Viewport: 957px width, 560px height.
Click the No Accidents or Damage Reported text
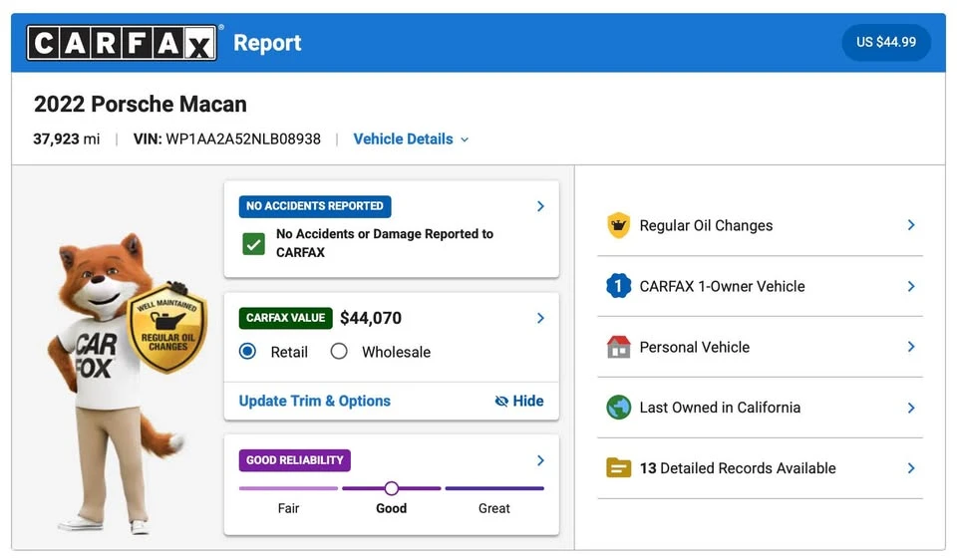coord(385,243)
